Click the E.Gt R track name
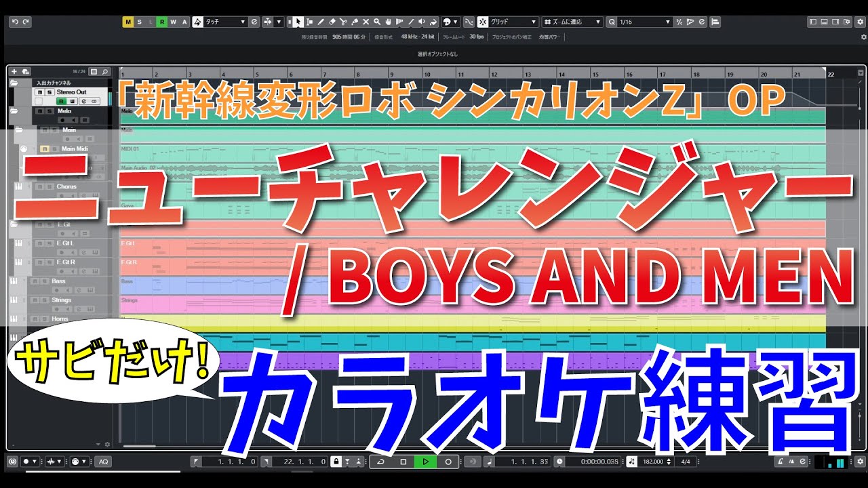868x488 pixels. 66,262
